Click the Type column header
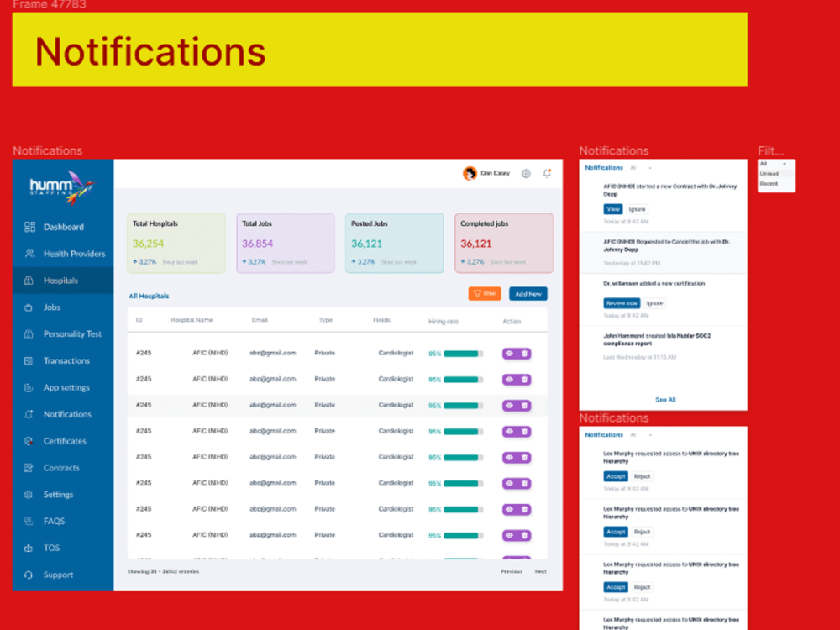The height and width of the screenshot is (630, 840). coord(326,320)
